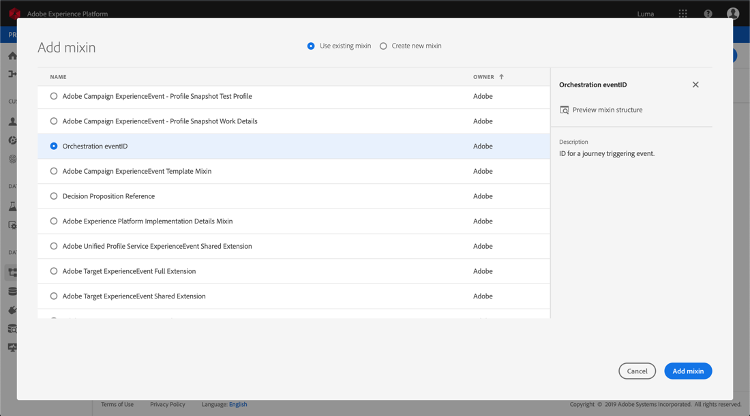This screenshot has height=416, width=750.
Task: Choose Adobe Experience Platform Implementation Details Mixin radio
Action: click(54, 221)
